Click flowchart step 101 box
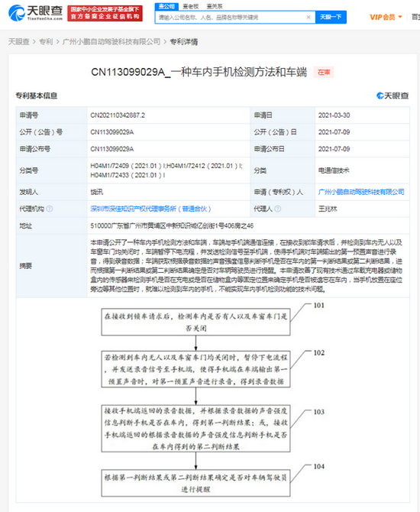 tap(195, 322)
